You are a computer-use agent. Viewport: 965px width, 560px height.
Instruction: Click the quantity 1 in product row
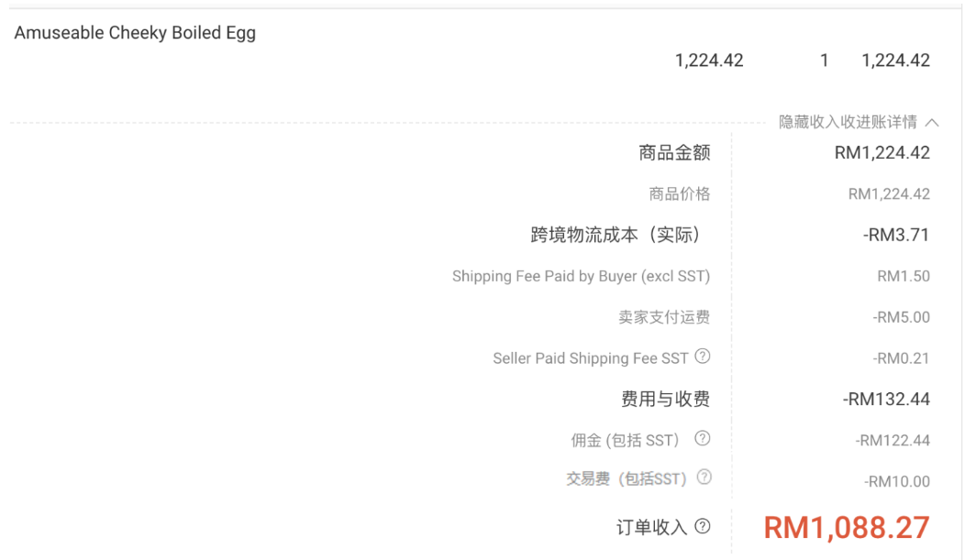click(x=824, y=60)
